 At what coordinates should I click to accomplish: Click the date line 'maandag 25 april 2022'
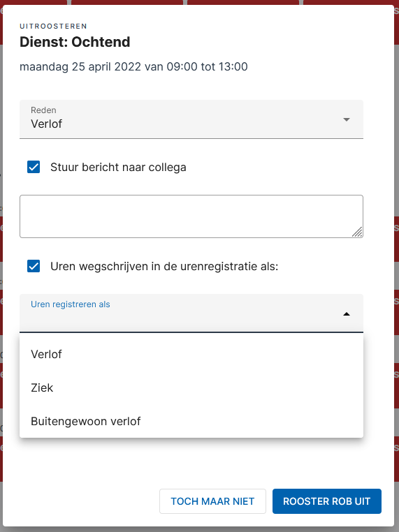click(80, 67)
